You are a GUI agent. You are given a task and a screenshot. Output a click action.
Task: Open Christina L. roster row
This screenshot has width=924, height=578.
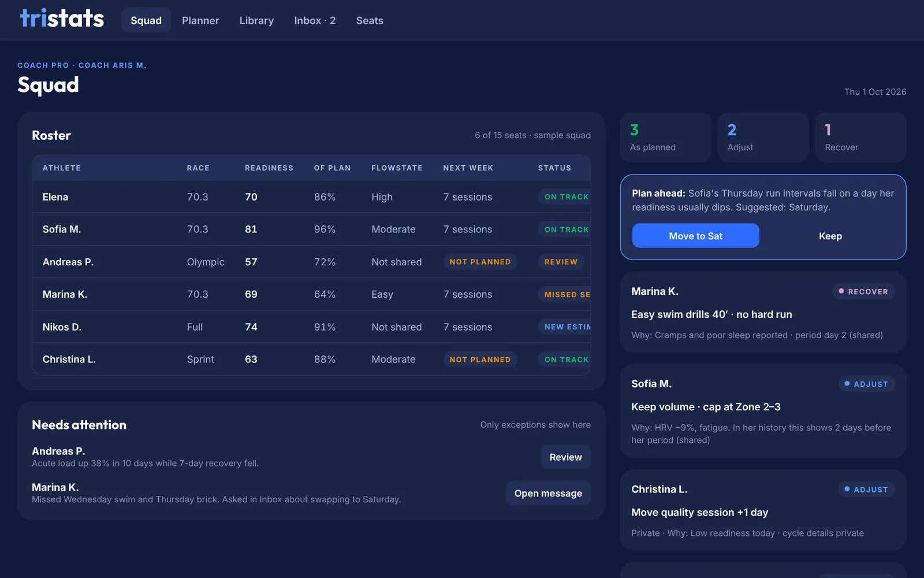click(311, 360)
